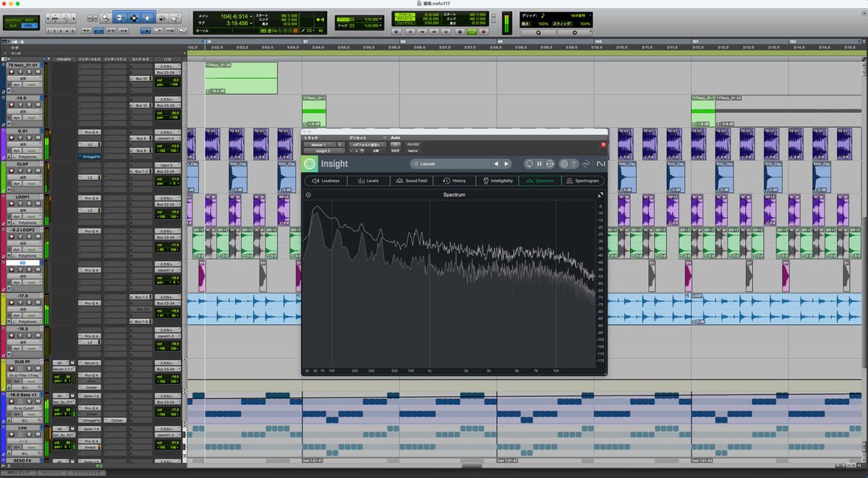Open Bus 10 send on first track
The image size is (868, 478).
[141, 79]
